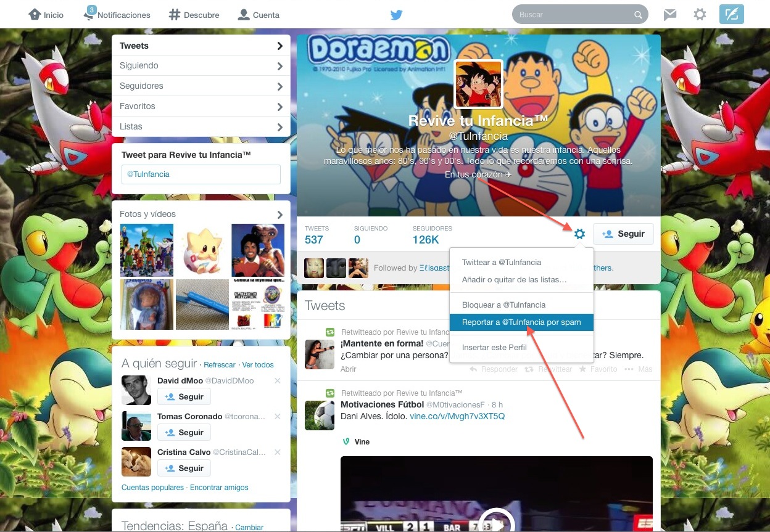View the 126K Seguidores count
770x532 pixels.
[433, 235]
